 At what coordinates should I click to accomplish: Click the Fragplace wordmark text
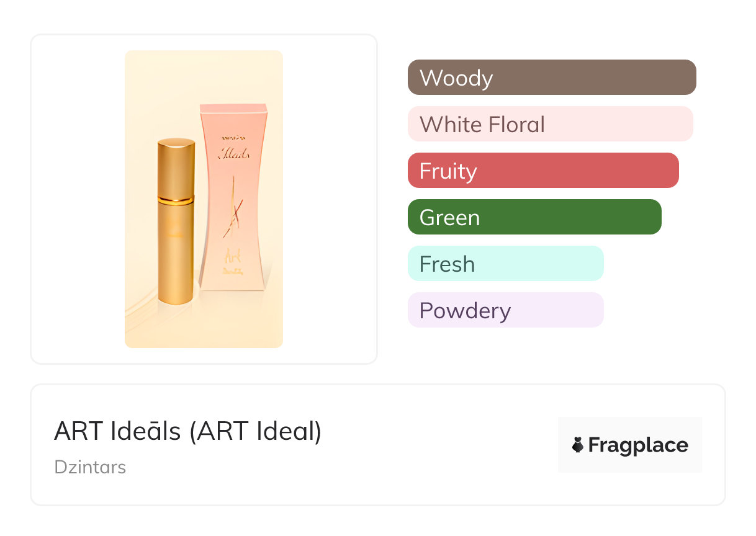click(638, 445)
